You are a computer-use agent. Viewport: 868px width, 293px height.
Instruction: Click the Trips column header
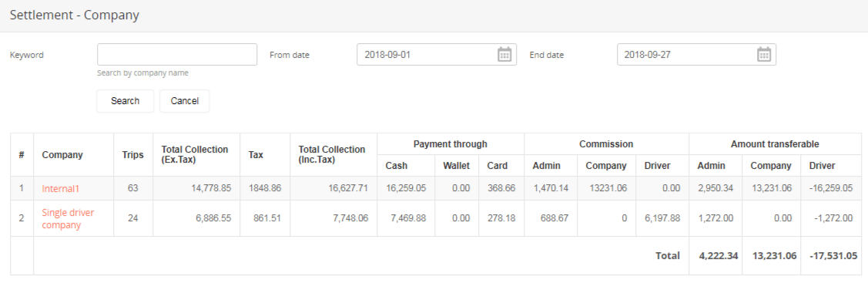coord(132,154)
